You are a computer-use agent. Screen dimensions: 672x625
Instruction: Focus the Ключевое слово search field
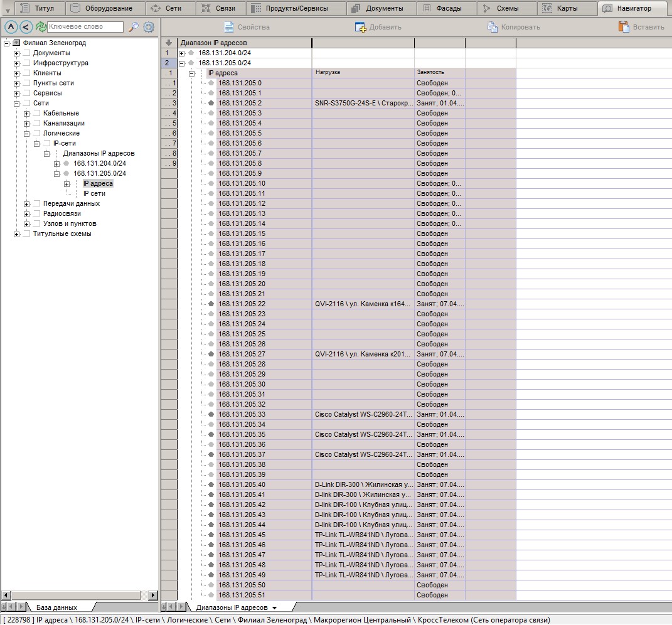click(85, 26)
